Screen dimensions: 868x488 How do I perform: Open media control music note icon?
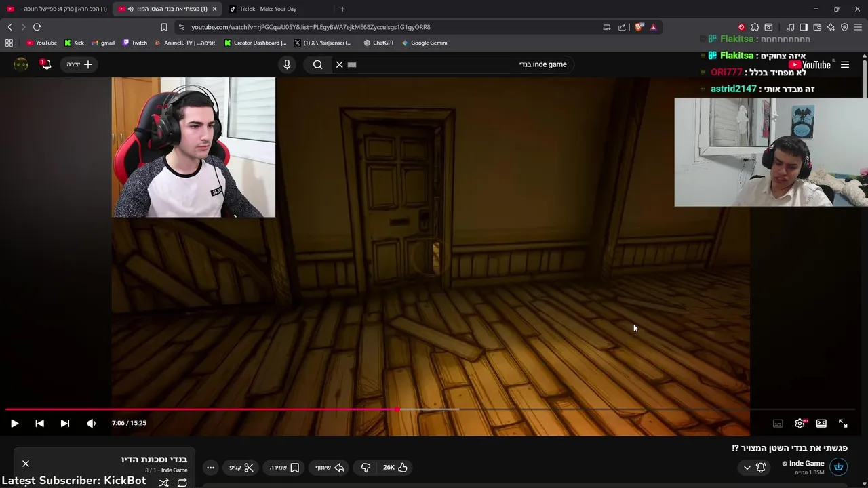pos(790,27)
